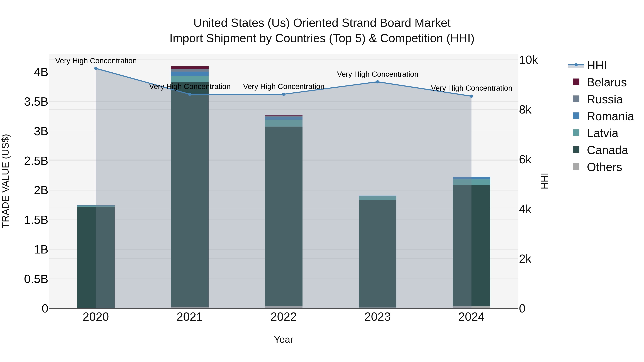644x362 pixels.
Task: Click the 2024 x-axis year label
Action: tap(471, 317)
